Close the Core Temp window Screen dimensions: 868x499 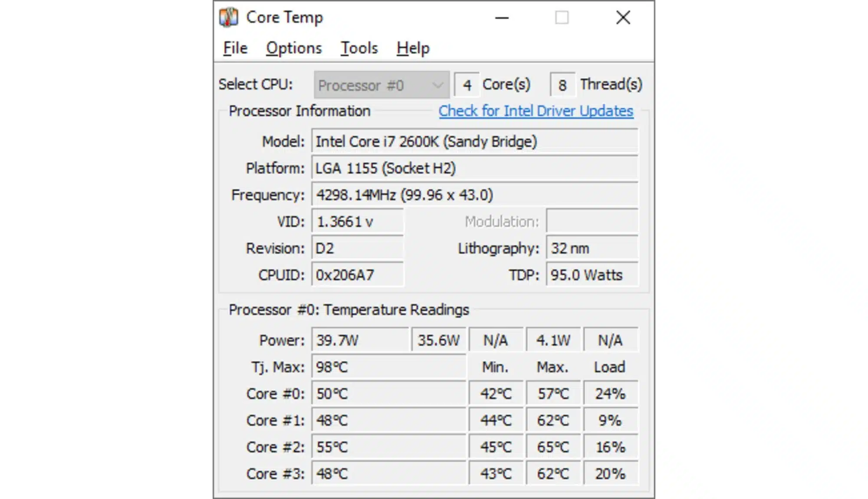pos(623,18)
